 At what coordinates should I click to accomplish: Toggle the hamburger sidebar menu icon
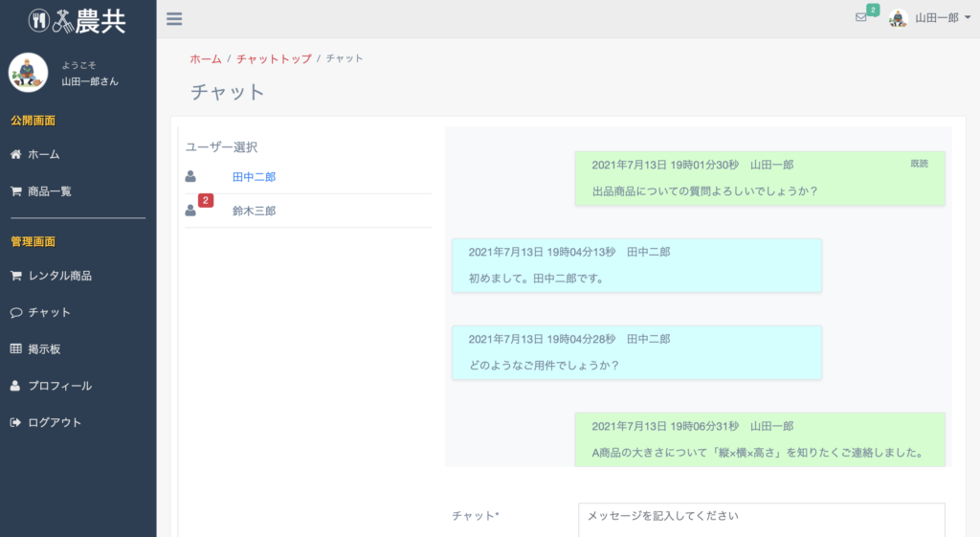click(174, 19)
